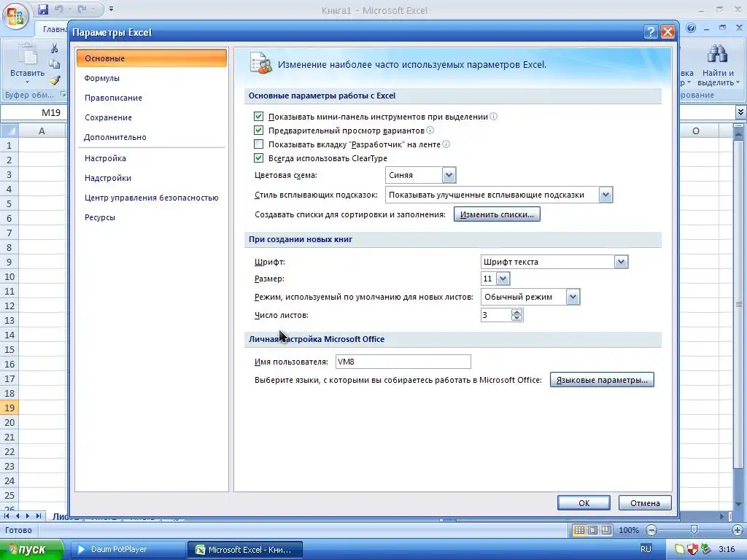Click the red shield tray icon

692,549
